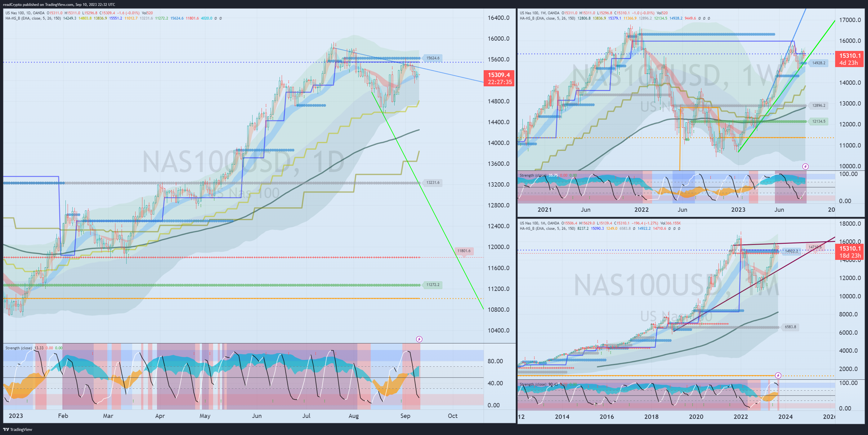Viewport: 868px width, 435px height.
Task: Click the '4d 23h' countdown label
Action: pos(848,63)
